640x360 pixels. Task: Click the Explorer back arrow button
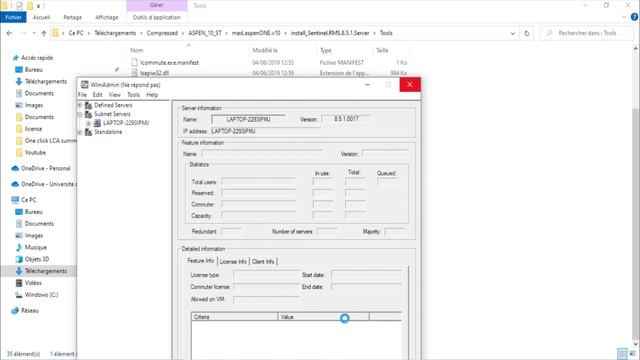click(9, 33)
